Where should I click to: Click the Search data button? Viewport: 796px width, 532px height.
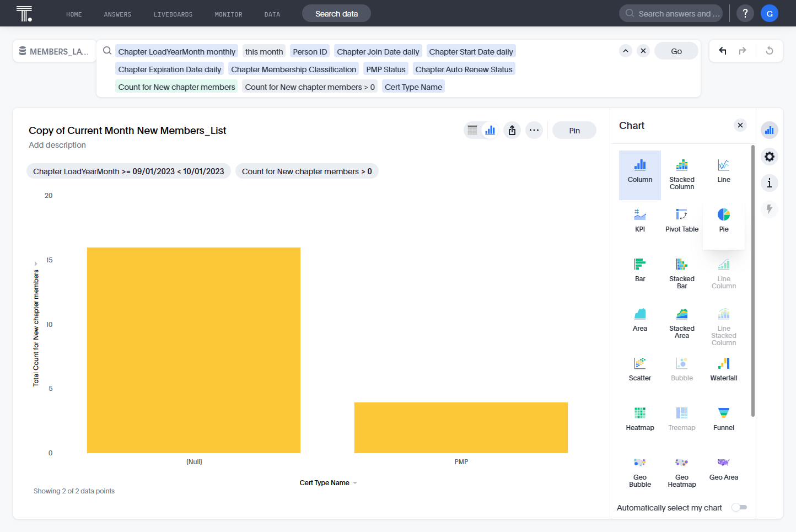(x=336, y=13)
